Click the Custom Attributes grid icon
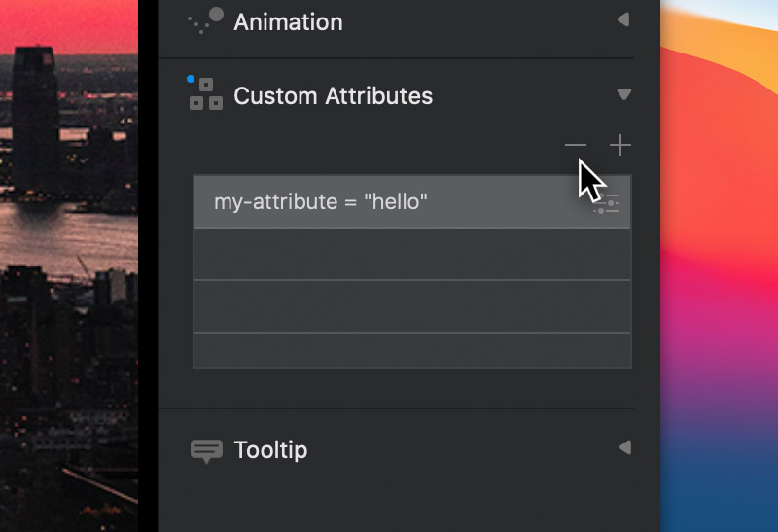Image resolution: width=778 pixels, height=532 pixels. [206, 93]
